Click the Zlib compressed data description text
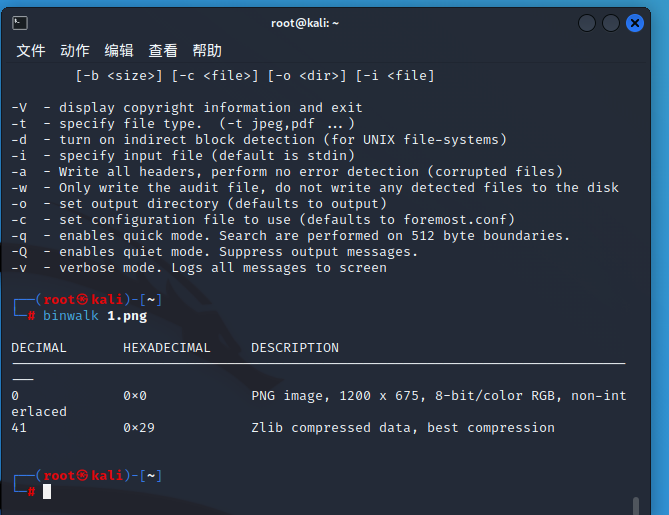 402,427
